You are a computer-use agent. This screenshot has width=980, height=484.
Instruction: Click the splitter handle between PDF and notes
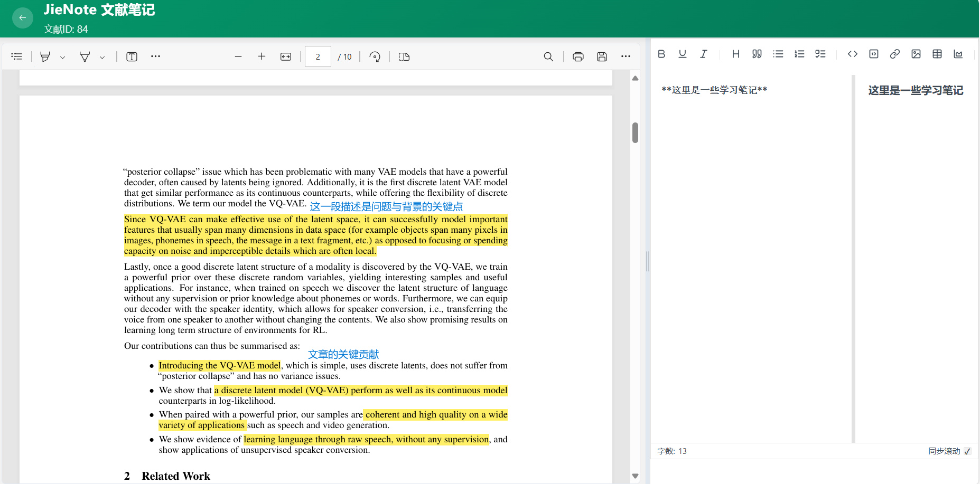click(647, 261)
